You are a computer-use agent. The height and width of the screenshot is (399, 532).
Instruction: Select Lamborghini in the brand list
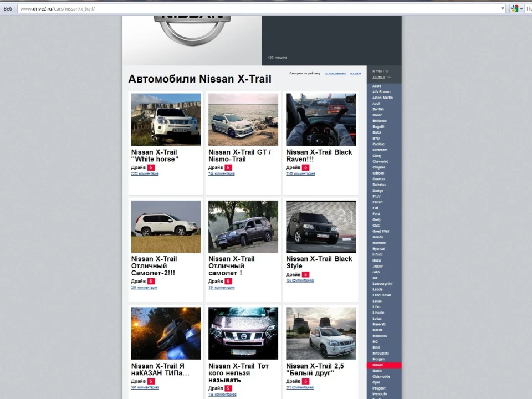(x=382, y=283)
